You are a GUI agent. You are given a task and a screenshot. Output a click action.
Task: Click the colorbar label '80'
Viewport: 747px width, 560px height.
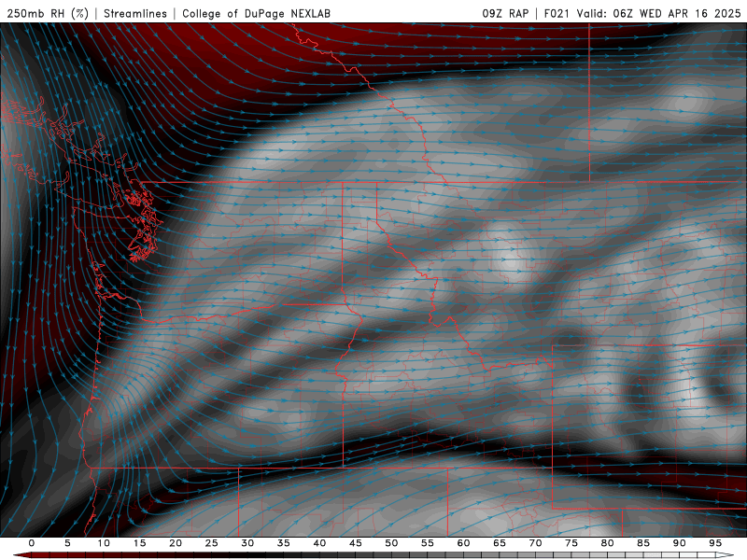(x=607, y=543)
